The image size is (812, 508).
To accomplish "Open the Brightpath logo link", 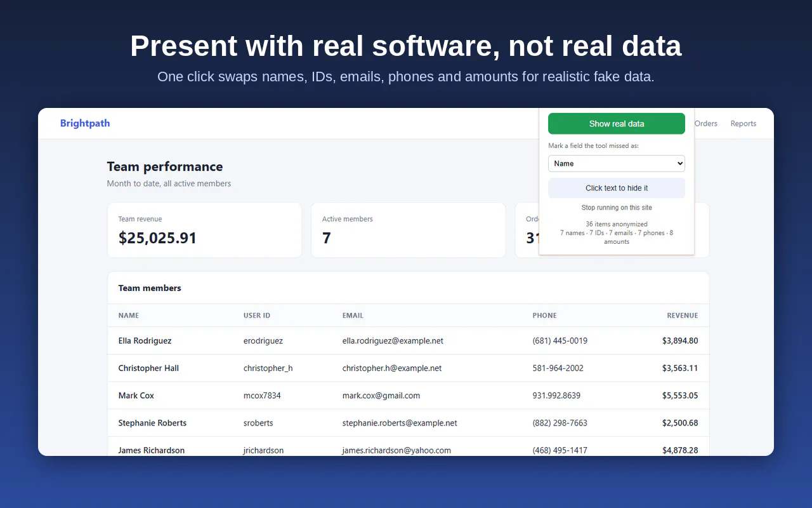I will 85,123.
